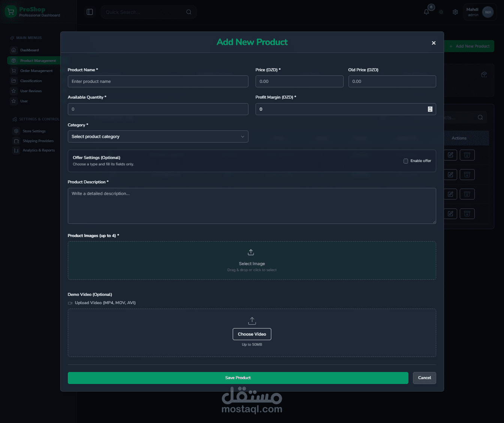The height and width of the screenshot is (423, 504).
Task: Click the Classification folder icon
Action: (x=13, y=81)
